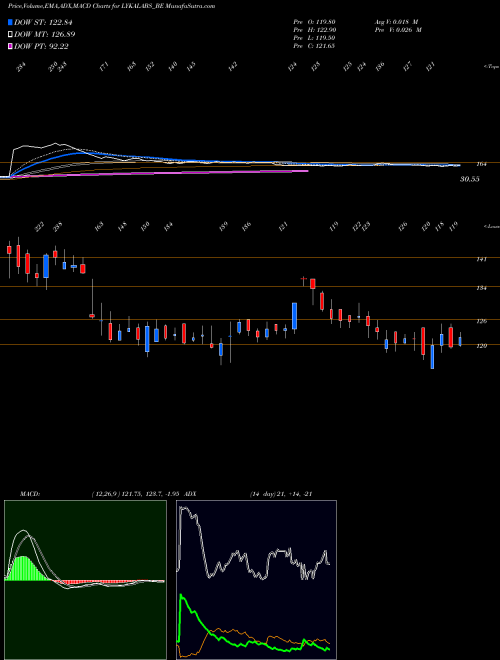500x660 pixels.
Task: Click the 'Pre V: 0.026 M' volume text
Action: point(397,30)
